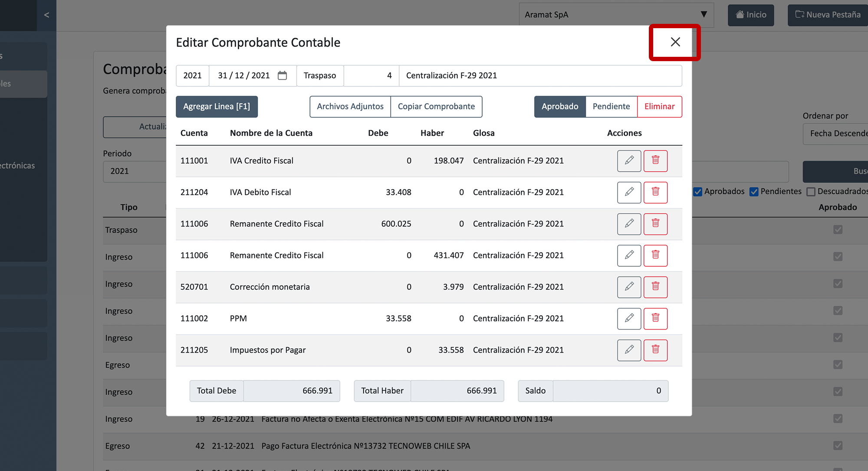Delete the Impuestos por Pagar line

(x=655, y=350)
